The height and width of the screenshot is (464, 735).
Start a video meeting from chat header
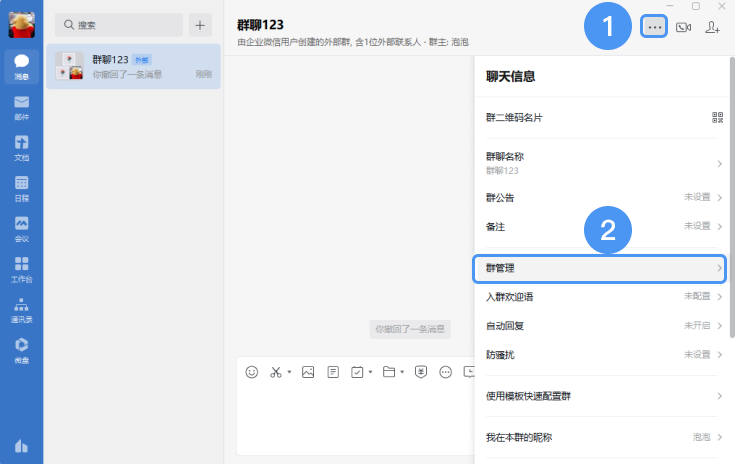coord(684,27)
